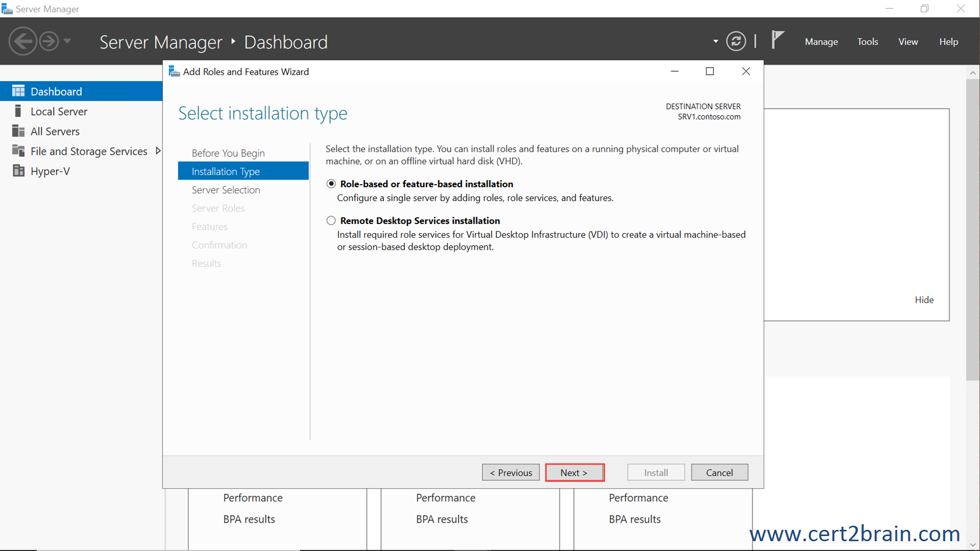Click Hide on the welcome panel
Viewport: 980px width, 551px height.
924,299
